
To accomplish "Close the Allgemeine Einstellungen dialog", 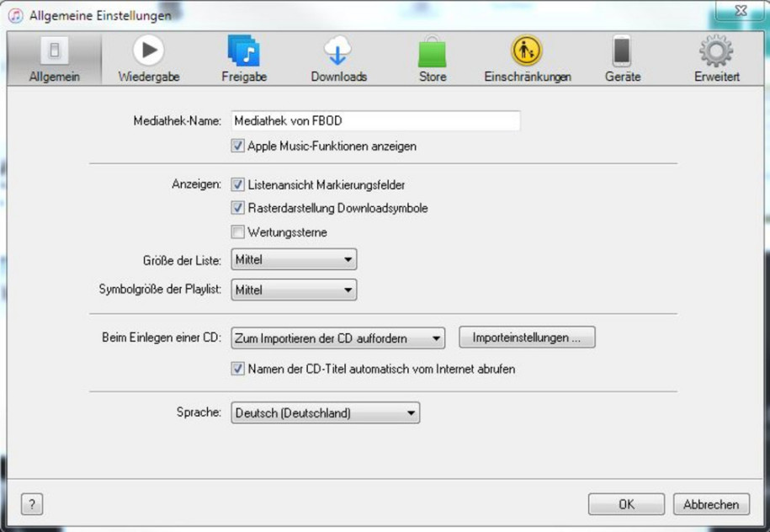I will 741,10.
